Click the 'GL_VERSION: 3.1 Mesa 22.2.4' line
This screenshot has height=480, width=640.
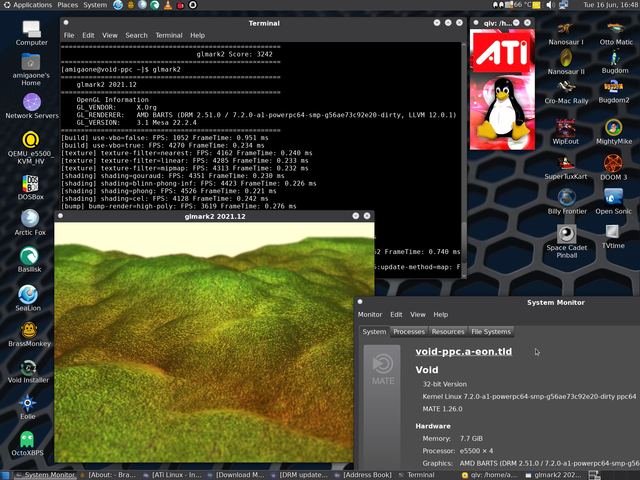pos(136,123)
